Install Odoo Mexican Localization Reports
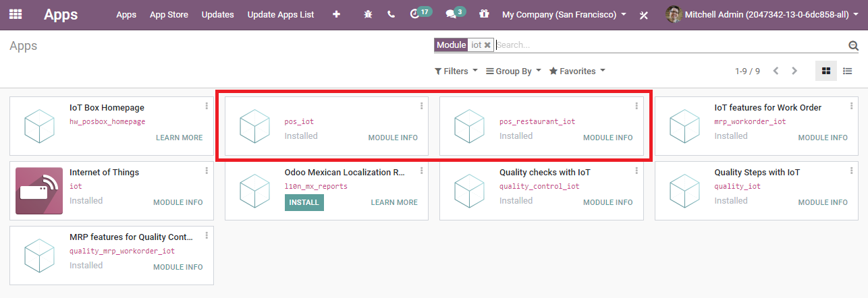868x298 pixels. (304, 202)
